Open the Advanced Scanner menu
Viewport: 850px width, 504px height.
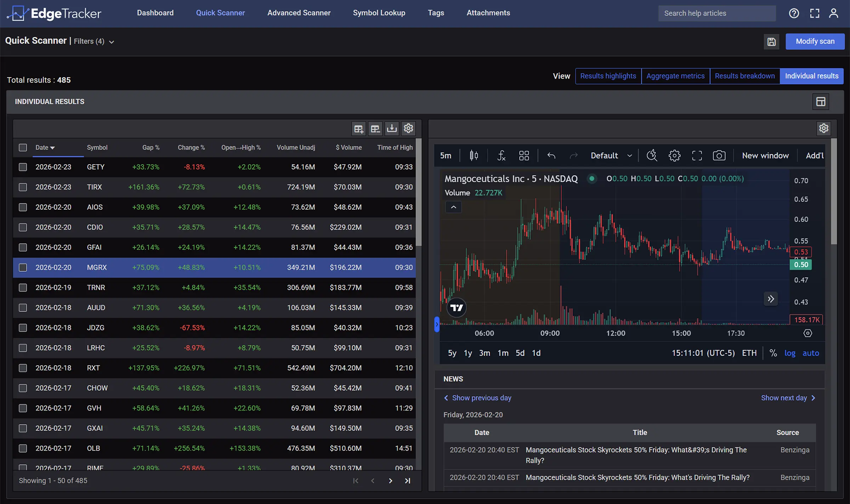(x=299, y=13)
